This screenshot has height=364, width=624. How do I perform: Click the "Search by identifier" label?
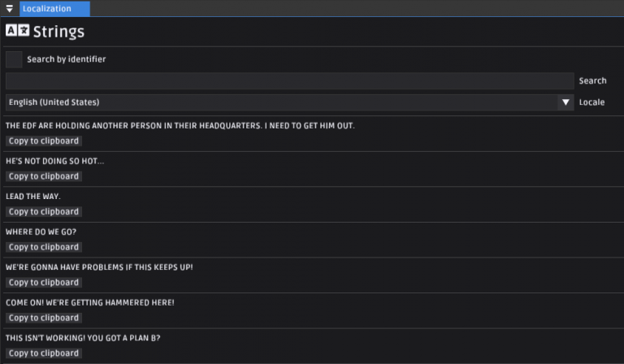(66, 59)
